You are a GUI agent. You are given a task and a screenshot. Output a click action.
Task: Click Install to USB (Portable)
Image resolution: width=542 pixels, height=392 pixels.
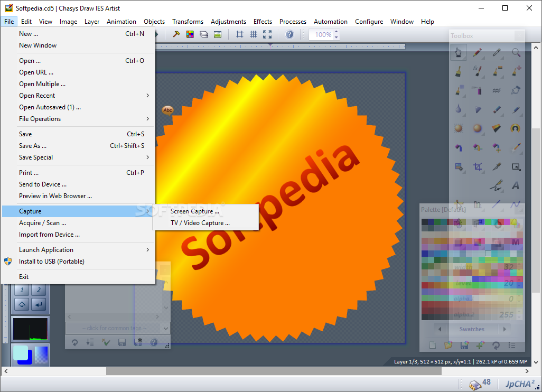coord(78,262)
